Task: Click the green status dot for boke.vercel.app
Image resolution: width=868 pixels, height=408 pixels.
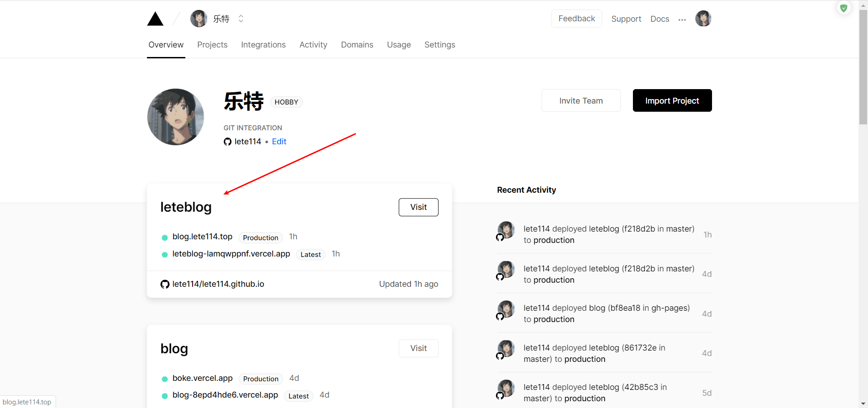Action: [165, 379]
